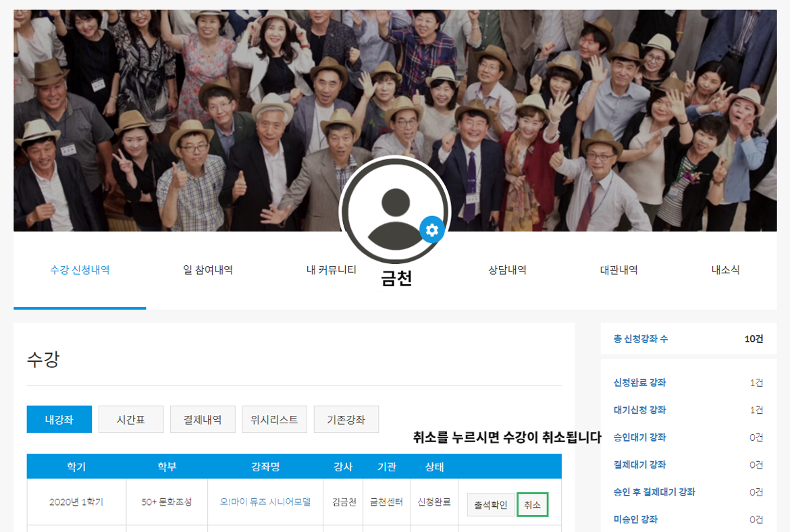
Task: Open the 결제내역 section
Action: coord(203,419)
